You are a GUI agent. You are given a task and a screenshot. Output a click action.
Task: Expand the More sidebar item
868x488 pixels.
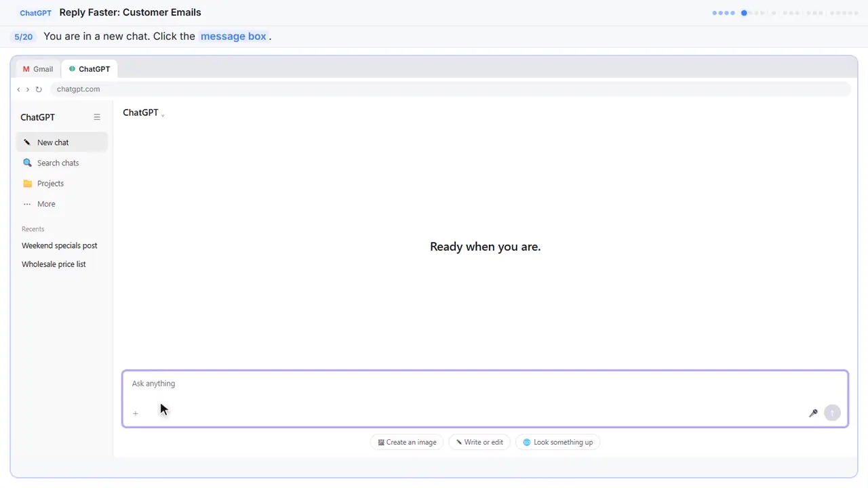tap(62, 204)
